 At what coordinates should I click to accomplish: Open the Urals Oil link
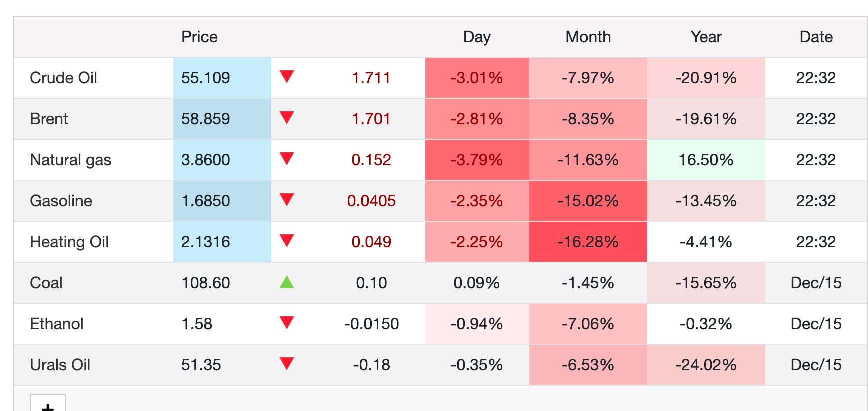click(60, 365)
